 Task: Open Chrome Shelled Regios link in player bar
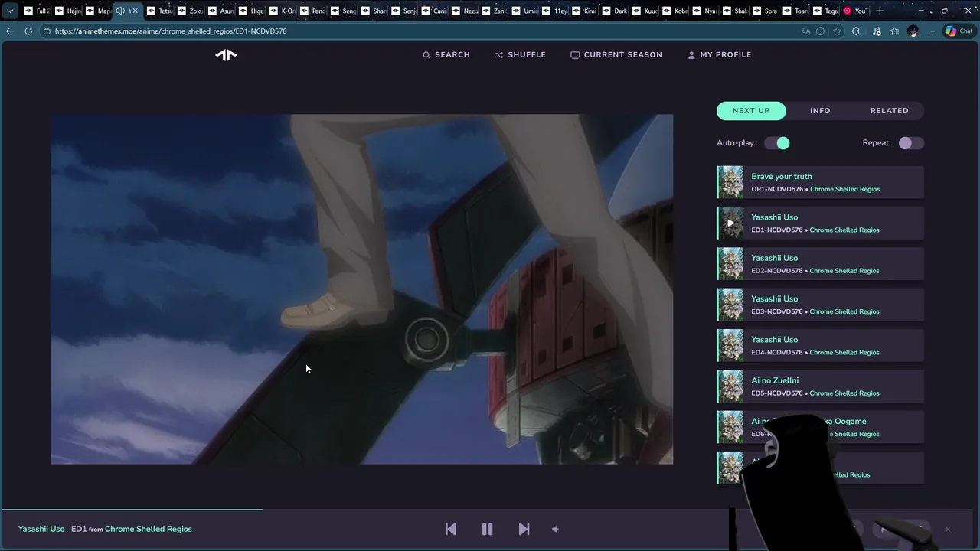[x=149, y=529]
